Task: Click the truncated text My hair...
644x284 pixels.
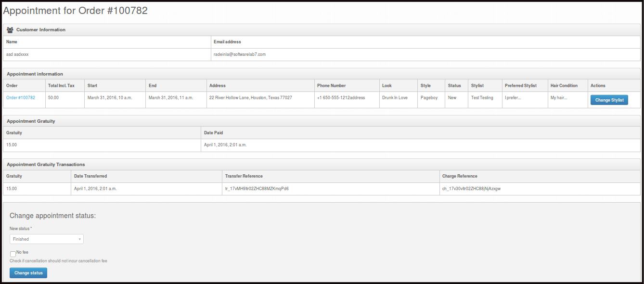Action: tap(559, 98)
